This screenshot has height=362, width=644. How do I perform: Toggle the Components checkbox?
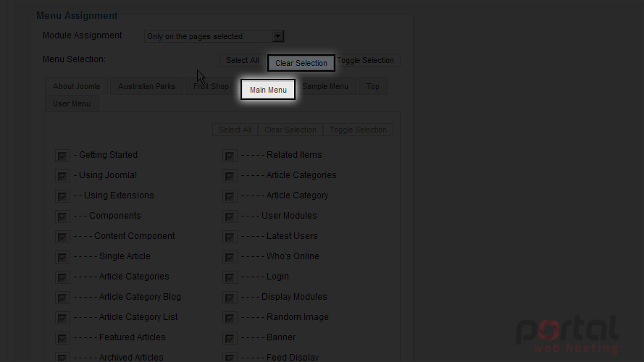[x=62, y=216]
